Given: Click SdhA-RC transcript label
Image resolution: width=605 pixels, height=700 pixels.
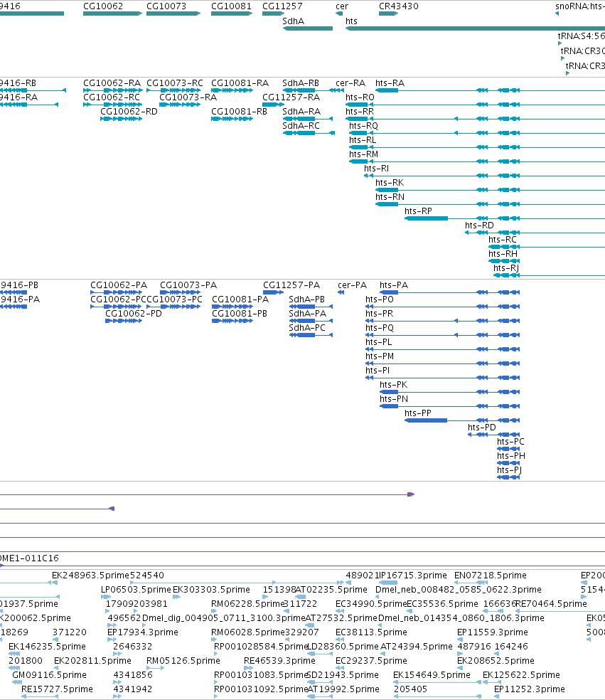Looking at the screenshot, I should (301, 126).
